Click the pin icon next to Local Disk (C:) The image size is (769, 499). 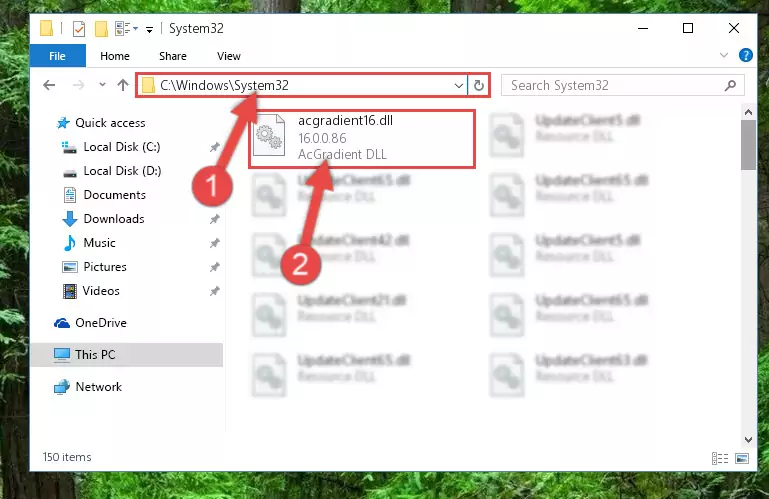point(214,147)
